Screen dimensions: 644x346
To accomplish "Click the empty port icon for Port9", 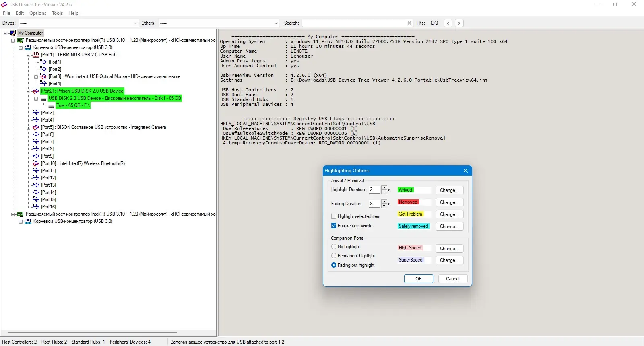I will [x=36, y=156].
